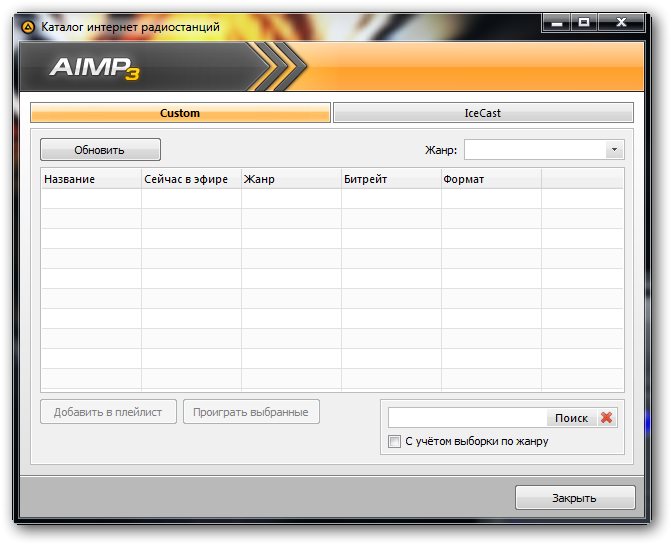The width and height of the screenshot is (672, 545).
Task: Click the Добавить в плейлист button
Action: click(108, 411)
